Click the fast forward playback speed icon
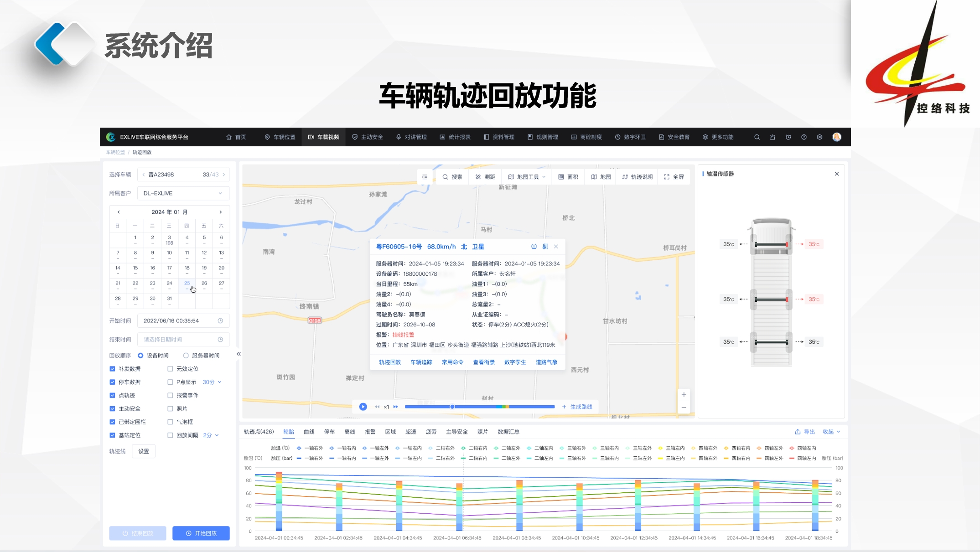Viewport: 980px width, 552px height. (396, 407)
